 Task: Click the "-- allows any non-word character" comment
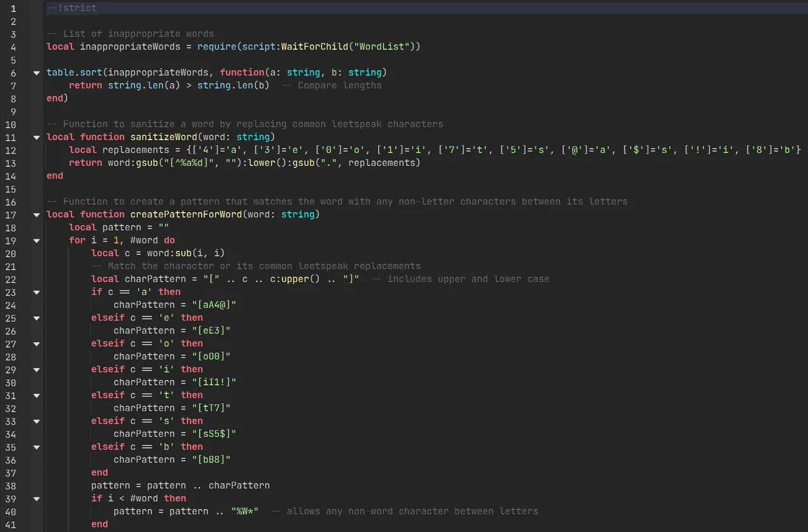point(404,511)
